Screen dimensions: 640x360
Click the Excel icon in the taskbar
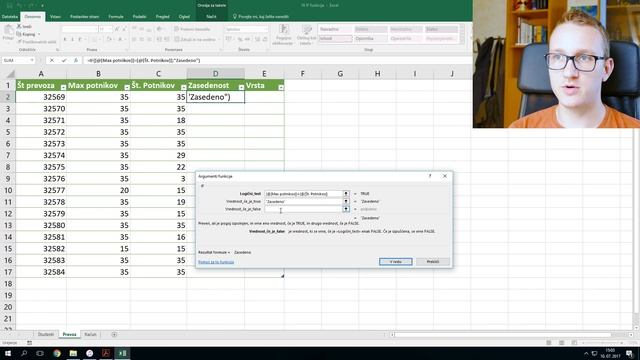point(122,353)
